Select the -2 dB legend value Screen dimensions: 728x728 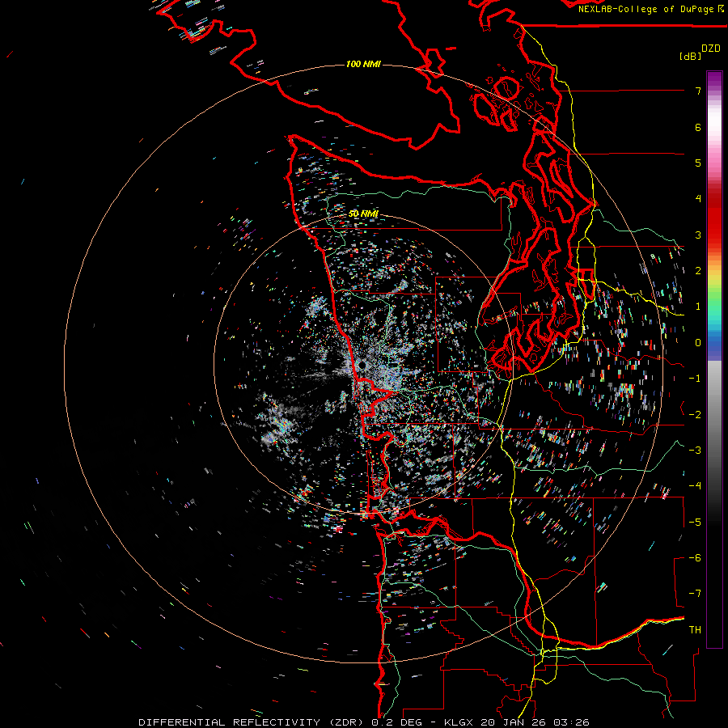(695, 415)
